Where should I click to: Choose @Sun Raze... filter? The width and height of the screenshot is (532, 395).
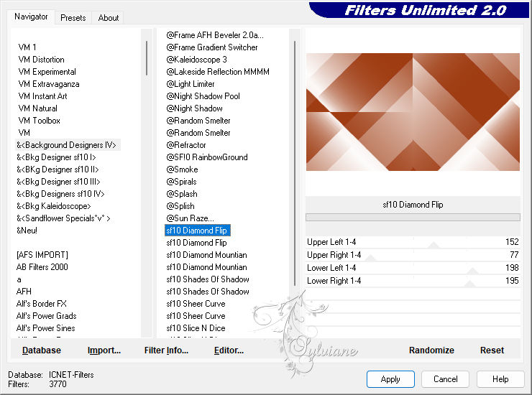pyautogui.click(x=190, y=218)
